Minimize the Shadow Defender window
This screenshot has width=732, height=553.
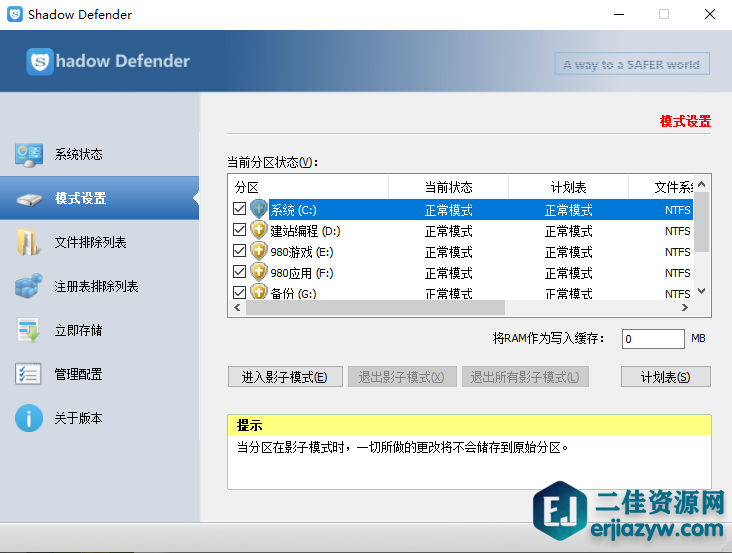pos(619,14)
